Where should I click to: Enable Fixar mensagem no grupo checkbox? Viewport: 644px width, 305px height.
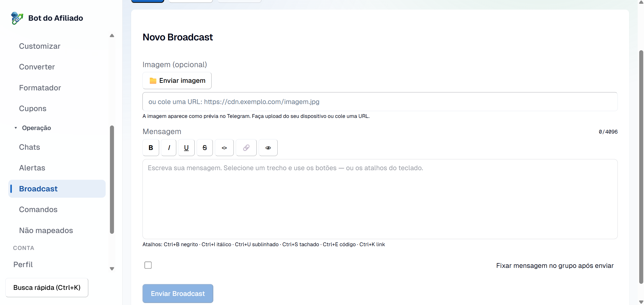coord(148,265)
